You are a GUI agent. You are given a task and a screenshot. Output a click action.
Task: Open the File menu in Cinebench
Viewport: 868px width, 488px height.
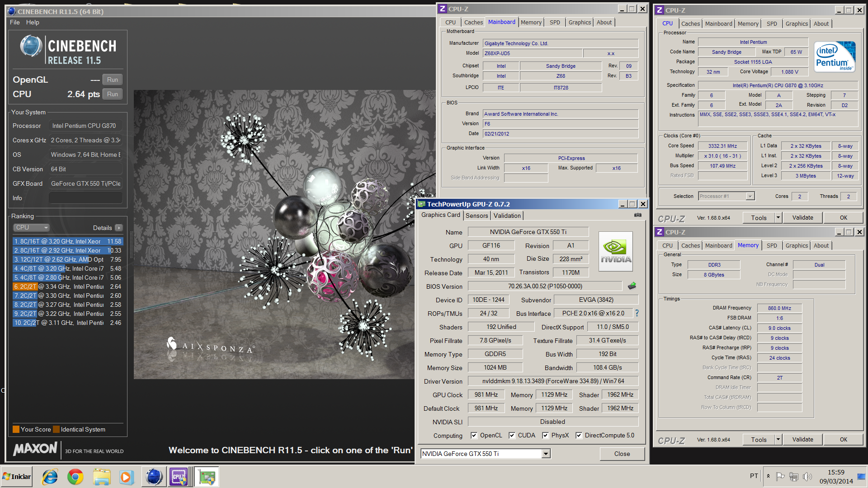click(15, 22)
